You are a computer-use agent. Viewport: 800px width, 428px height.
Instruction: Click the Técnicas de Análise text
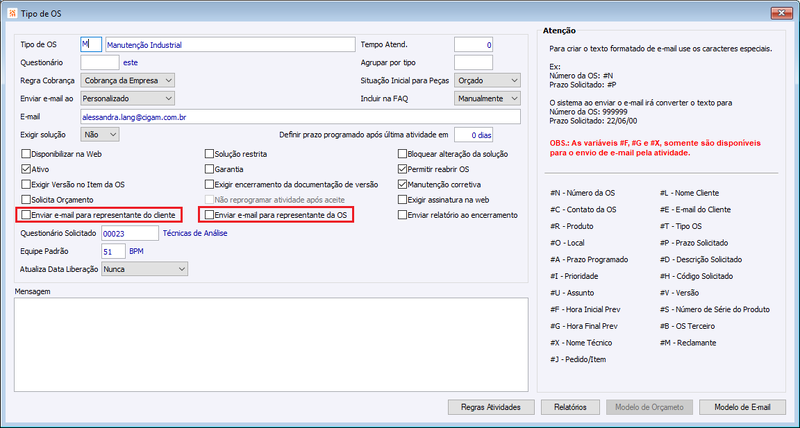click(195, 233)
